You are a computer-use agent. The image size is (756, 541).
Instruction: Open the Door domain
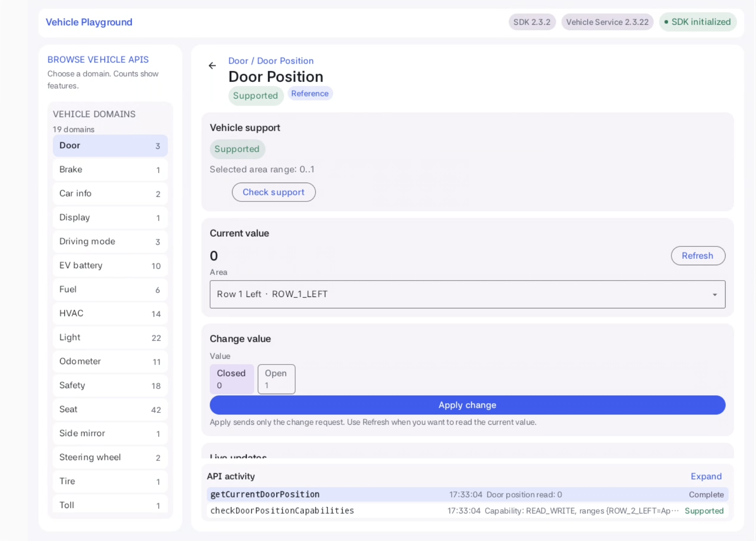tap(110, 146)
